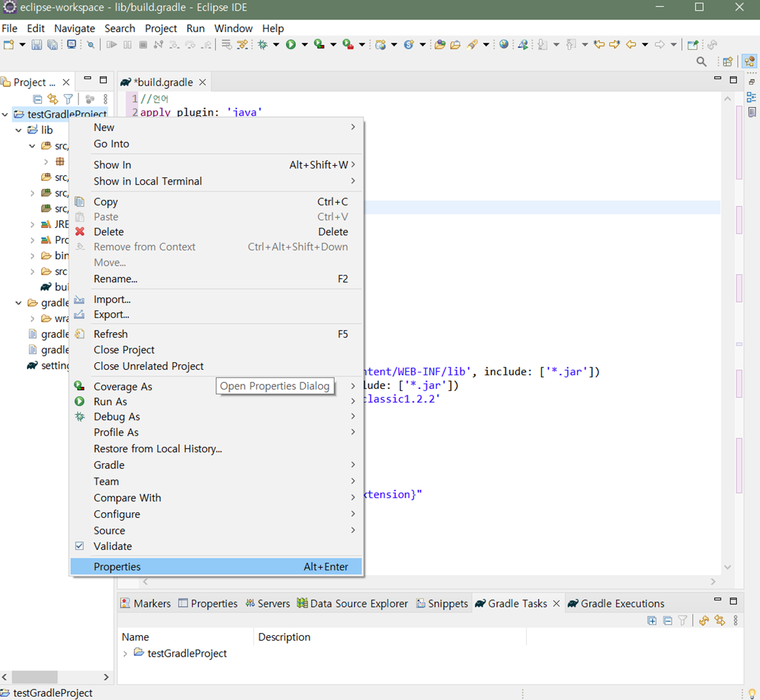Open the Window menu
This screenshot has height=700, width=760.
[233, 29]
